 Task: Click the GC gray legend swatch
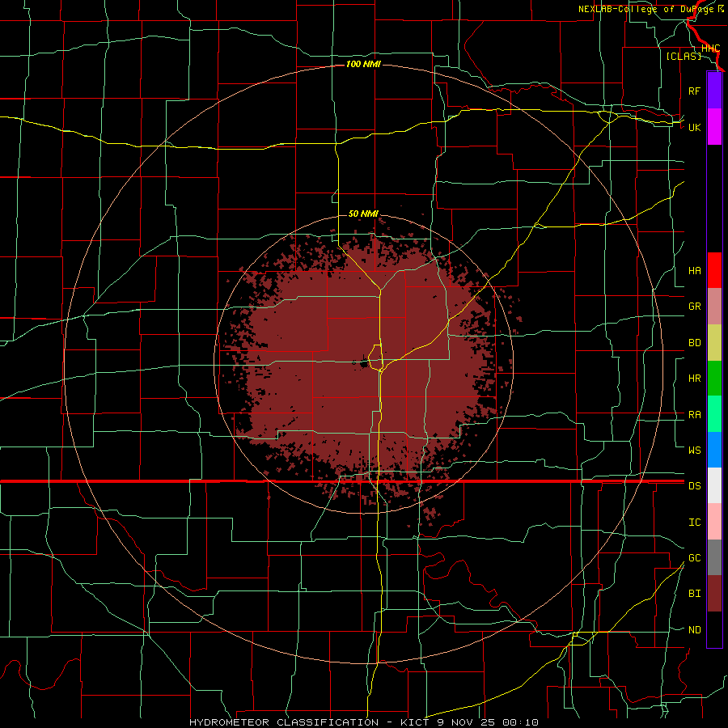714,557
